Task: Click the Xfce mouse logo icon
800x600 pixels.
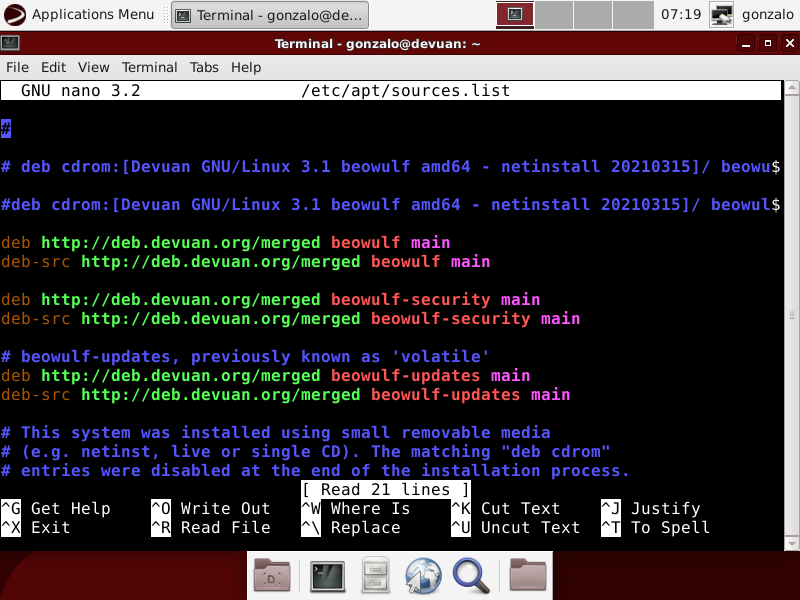Action: 14,14
